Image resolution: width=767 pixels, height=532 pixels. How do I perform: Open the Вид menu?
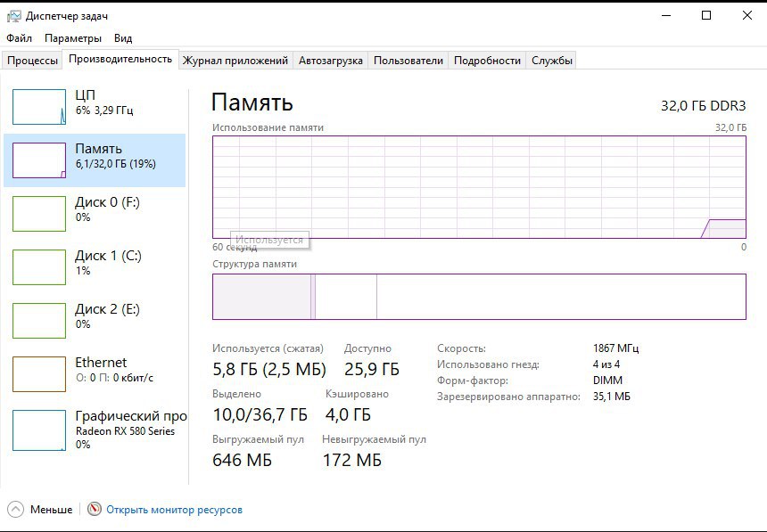pos(123,38)
